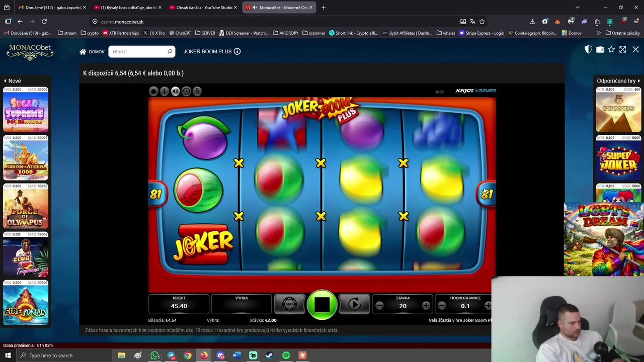Screen dimensions: 644x362
Task: Open Steam from the taskbar
Action: 270,355
